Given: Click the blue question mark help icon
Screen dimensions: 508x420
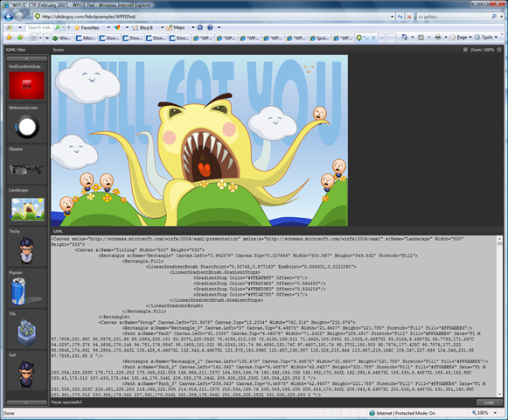Looking at the screenshot, I should coord(210,28).
